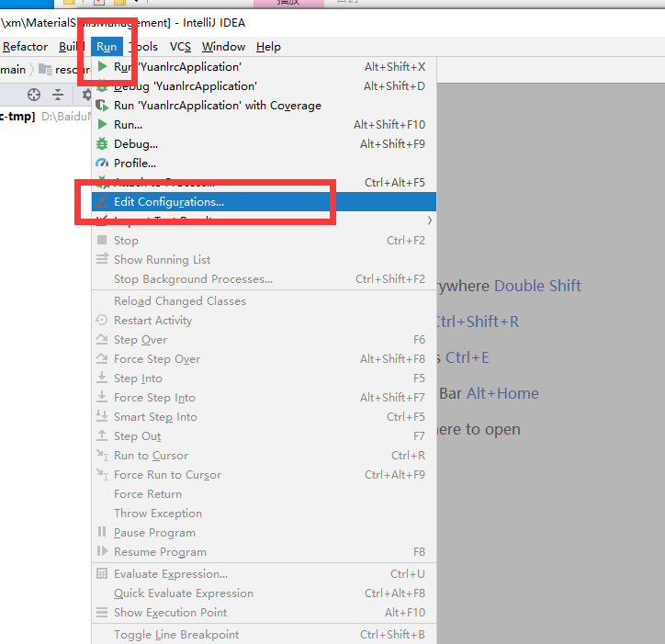Click the Step Out icon
The height and width of the screenshot is (644, 665).
[x=102, y=435]
